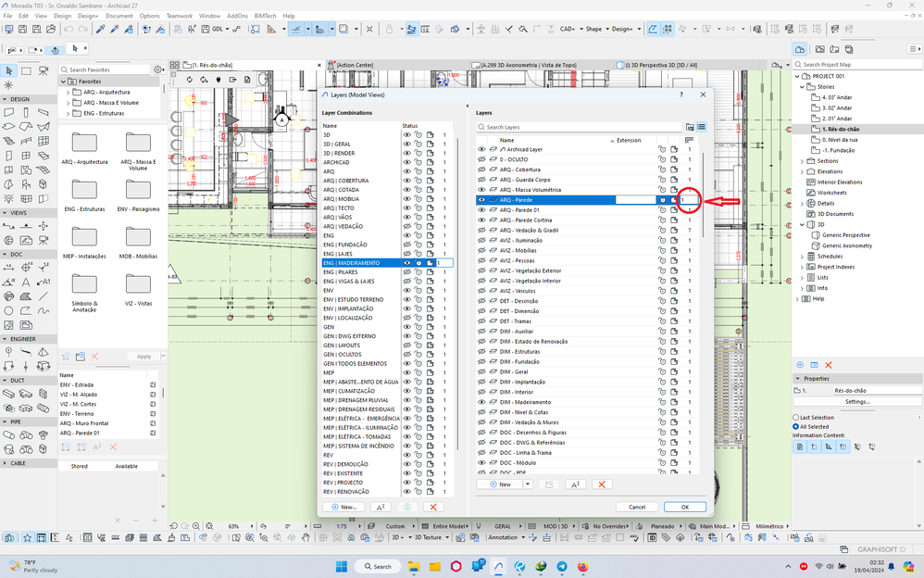Viewport: 924px width, 578px height.
Task: Open the File menu
Action: [7, 16]
